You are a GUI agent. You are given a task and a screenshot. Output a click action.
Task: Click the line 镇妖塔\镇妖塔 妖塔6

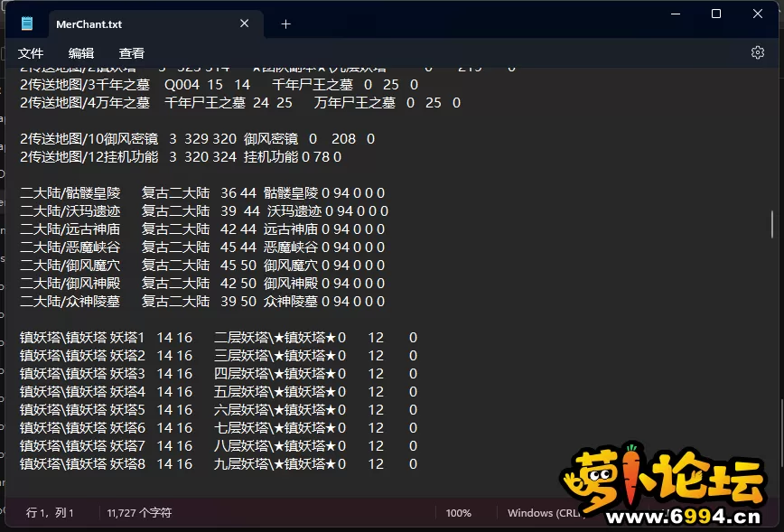(219, 427)
